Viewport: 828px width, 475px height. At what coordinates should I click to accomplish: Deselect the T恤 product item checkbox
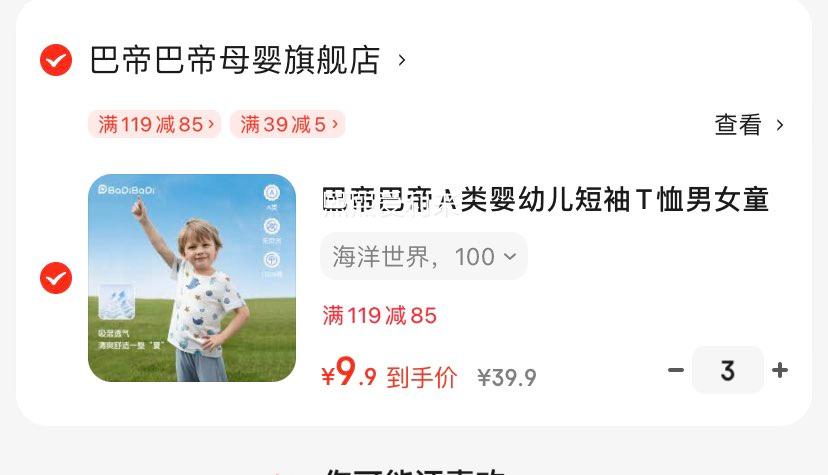coord(56,278)
